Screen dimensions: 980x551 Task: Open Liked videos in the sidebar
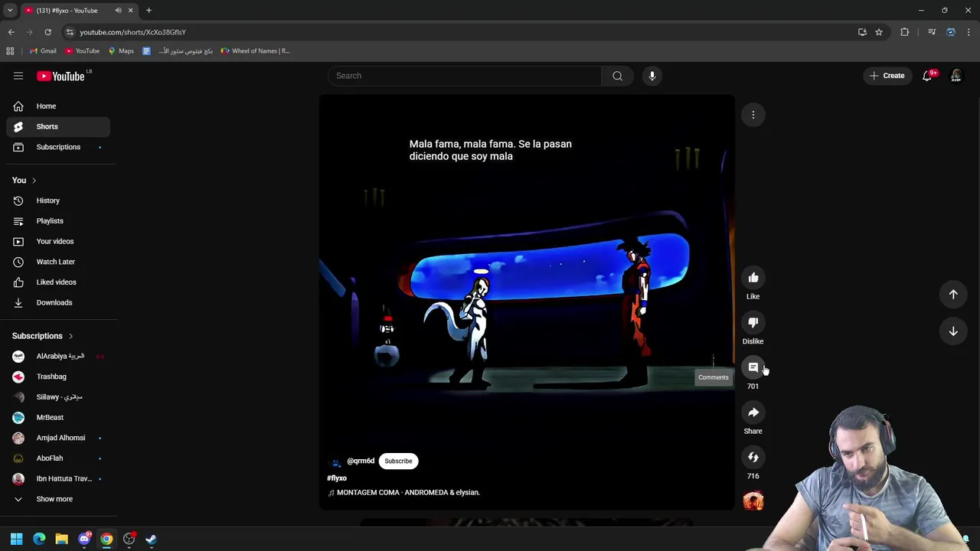tap(58, 282)
